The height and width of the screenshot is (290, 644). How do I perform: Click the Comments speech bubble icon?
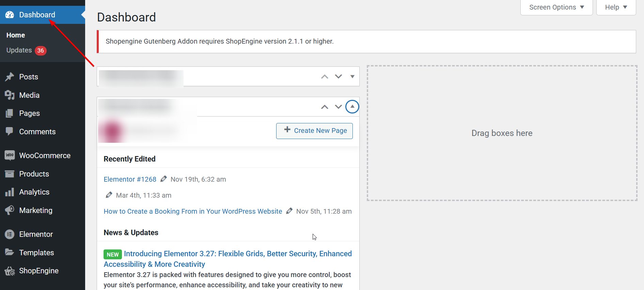pyautogui.click(x=10, y=132)
